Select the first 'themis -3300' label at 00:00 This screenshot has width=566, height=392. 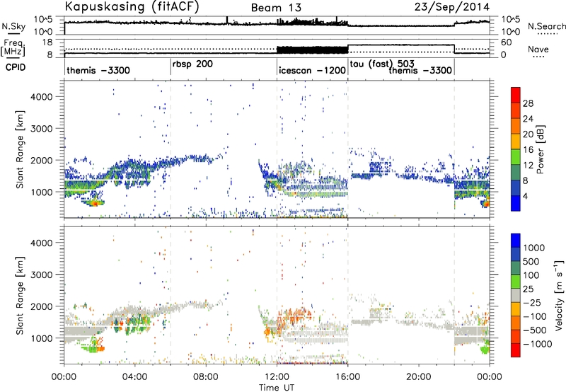pyautogui.click(x=98, y=70)
